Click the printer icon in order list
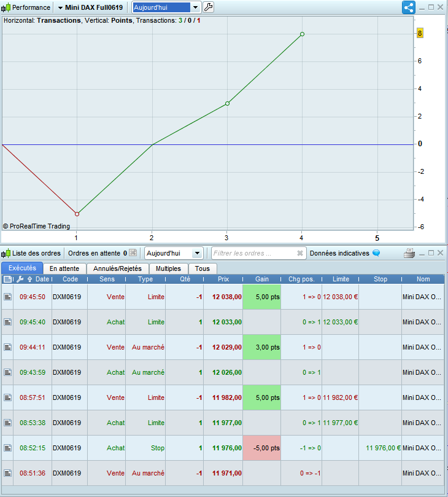Image resolution: width=448 pixels, height=497 pixels. point(409,253)
